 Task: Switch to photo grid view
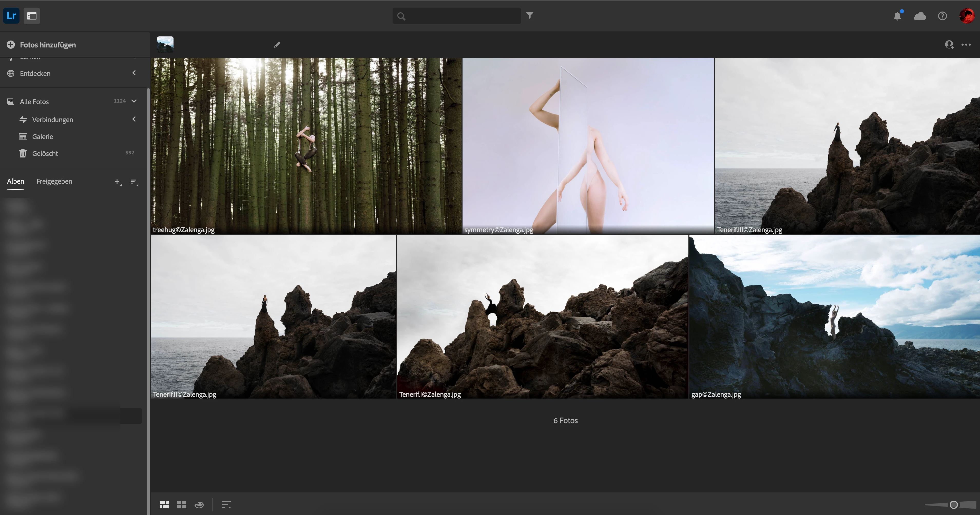pyautogui.click(x=164, y=505)
